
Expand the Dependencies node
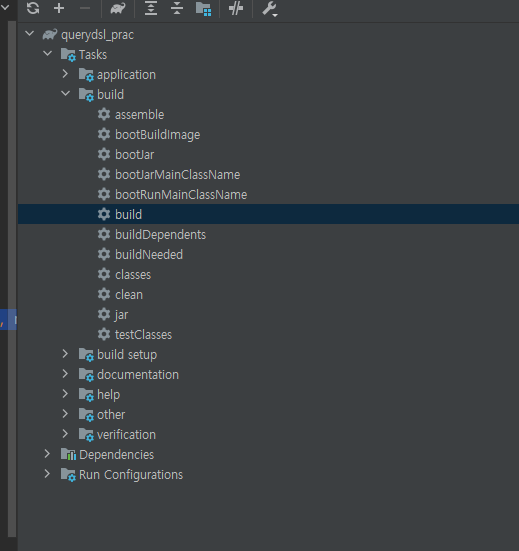[47, 454]
